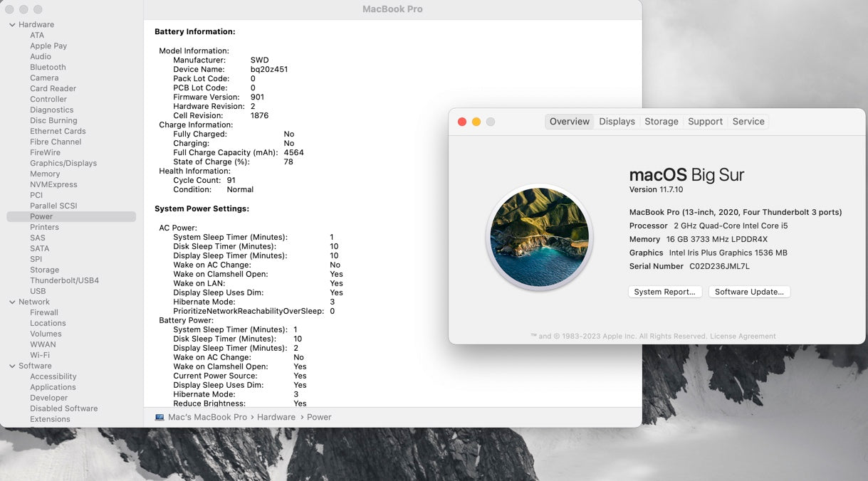Click the yellow minimize button of About window
868x481 pixels.
click(x=476, y=122)
